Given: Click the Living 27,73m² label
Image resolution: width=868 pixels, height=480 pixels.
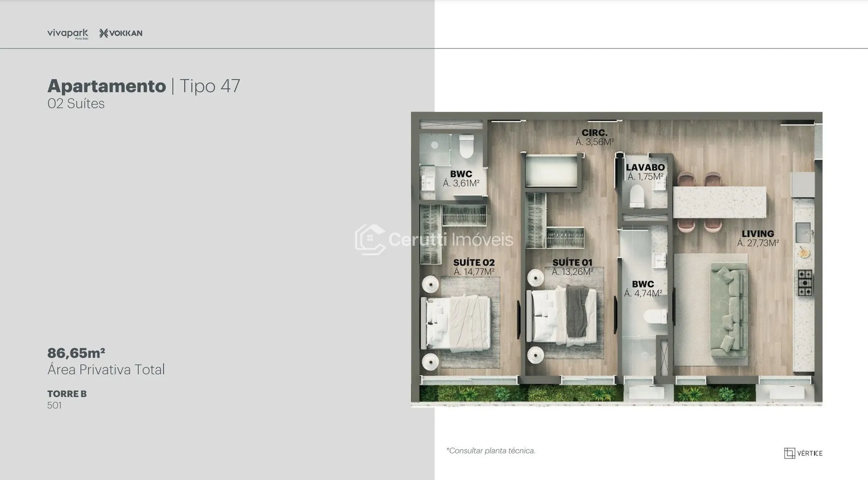Looking at the screenshot, I should (x=758, y=238).
